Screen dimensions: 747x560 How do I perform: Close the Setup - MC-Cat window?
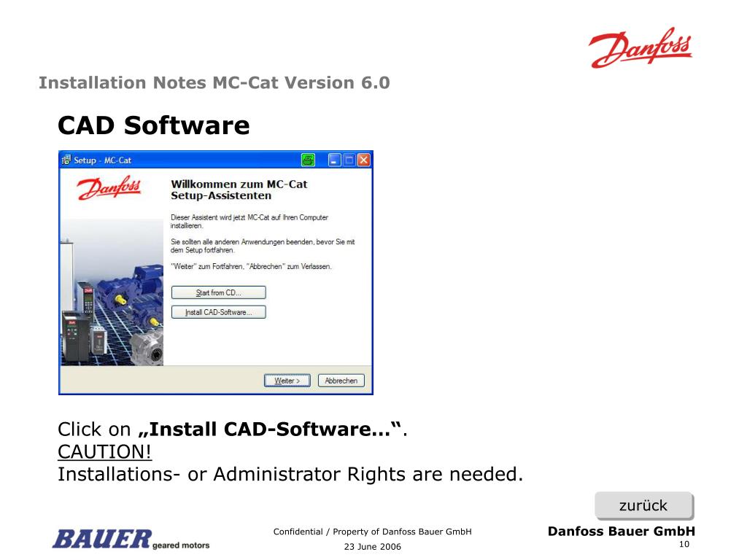[x=363, y=160]
